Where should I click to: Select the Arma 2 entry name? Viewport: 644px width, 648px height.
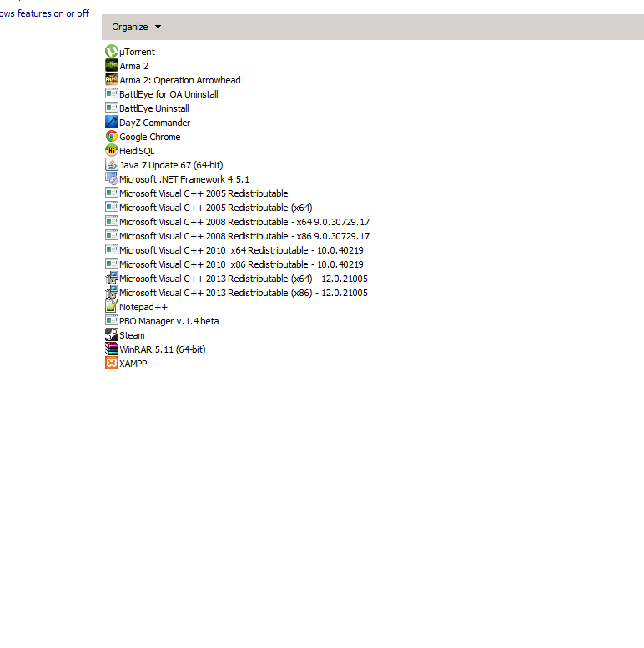pos(134,66)
